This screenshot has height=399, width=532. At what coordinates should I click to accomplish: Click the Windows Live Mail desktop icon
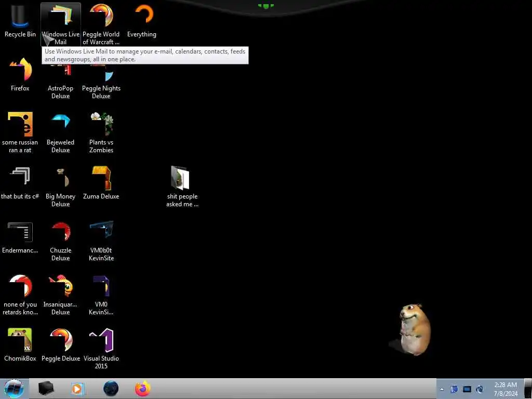tap(60, 24)
